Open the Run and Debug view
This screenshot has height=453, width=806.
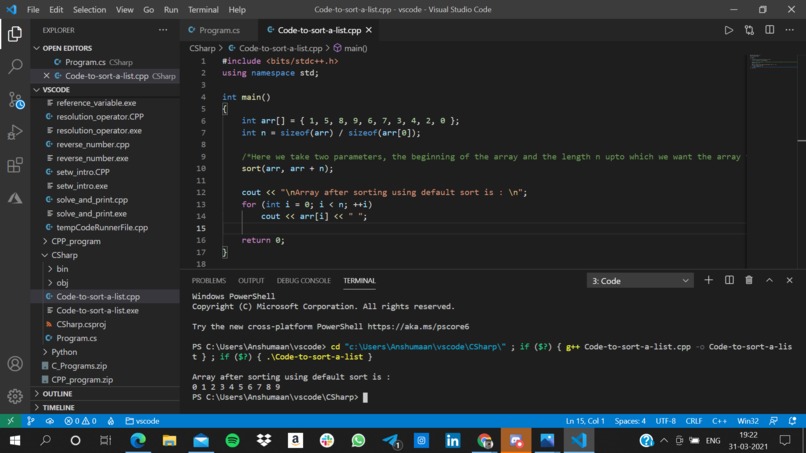15,132
